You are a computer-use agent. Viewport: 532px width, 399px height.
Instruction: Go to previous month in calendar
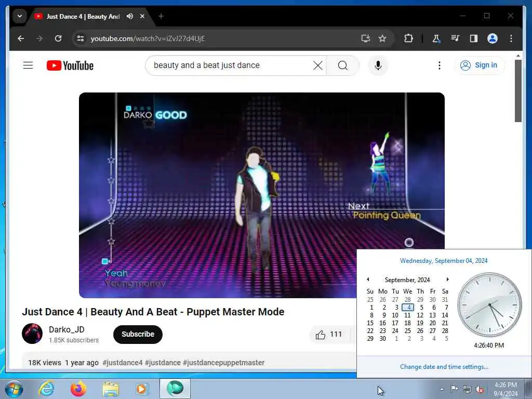point(368,279)
